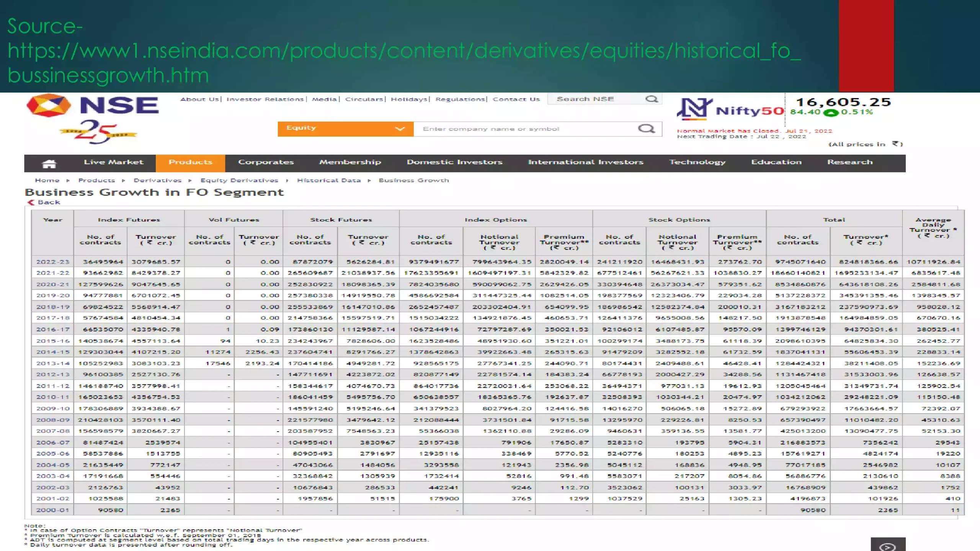Select the 2019-20 year row
The height and width of the screenshot is (551, 980).
(498, 296)
